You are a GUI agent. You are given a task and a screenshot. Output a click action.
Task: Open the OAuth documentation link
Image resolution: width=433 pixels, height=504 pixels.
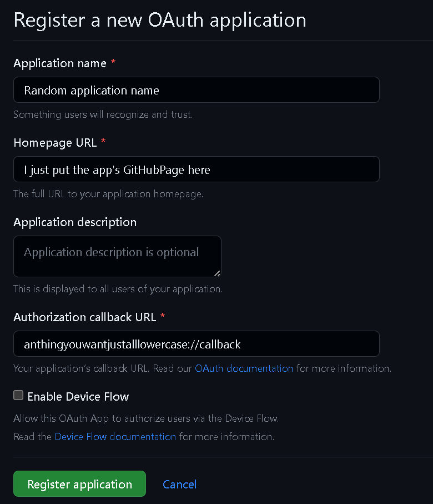[244, 368]
